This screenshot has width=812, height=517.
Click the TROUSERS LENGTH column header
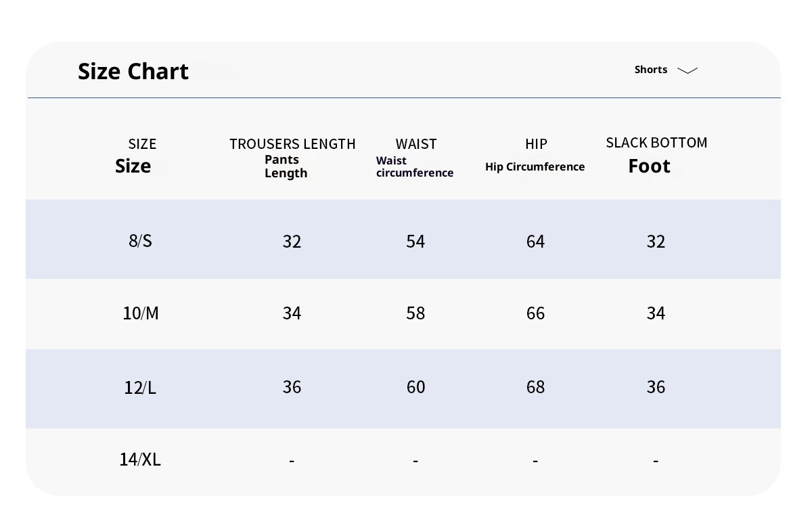(292, 143)
